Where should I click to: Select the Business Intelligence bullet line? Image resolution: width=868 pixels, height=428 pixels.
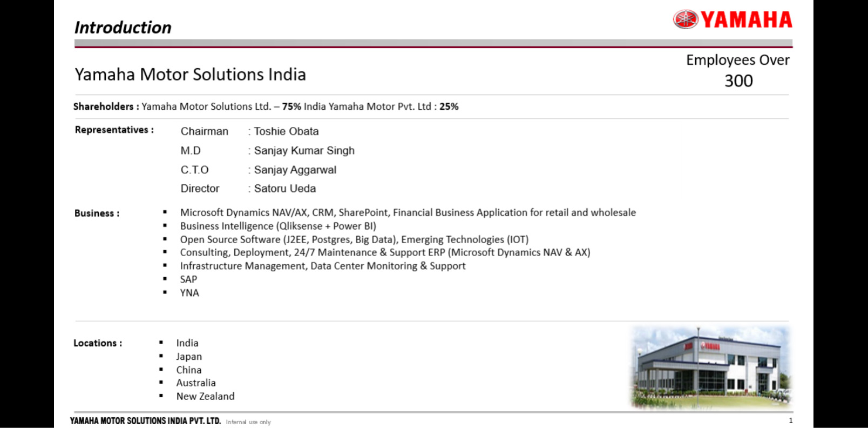click(x=277, y=226)
